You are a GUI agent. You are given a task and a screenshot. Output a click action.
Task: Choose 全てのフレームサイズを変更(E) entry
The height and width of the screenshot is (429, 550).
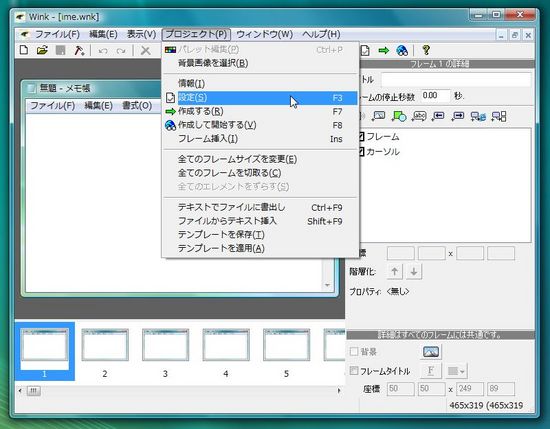coord(260,159)
